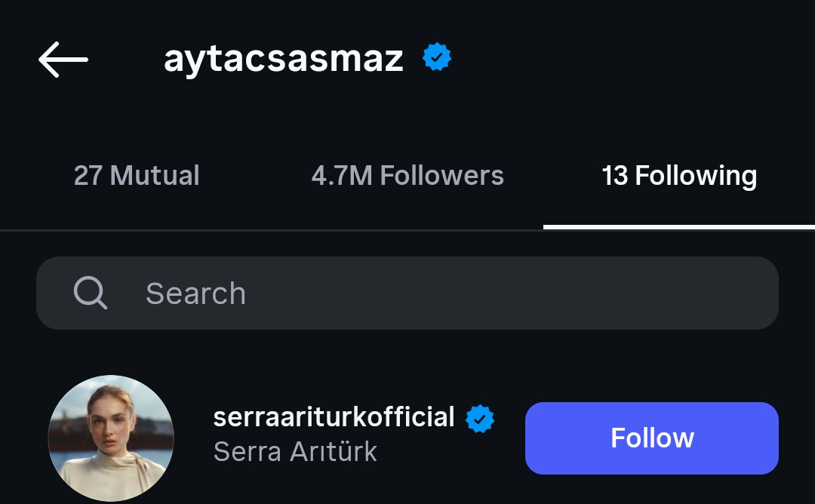Follow serraariturkofficial with the blue Follow button

click(x=652, y=438)
